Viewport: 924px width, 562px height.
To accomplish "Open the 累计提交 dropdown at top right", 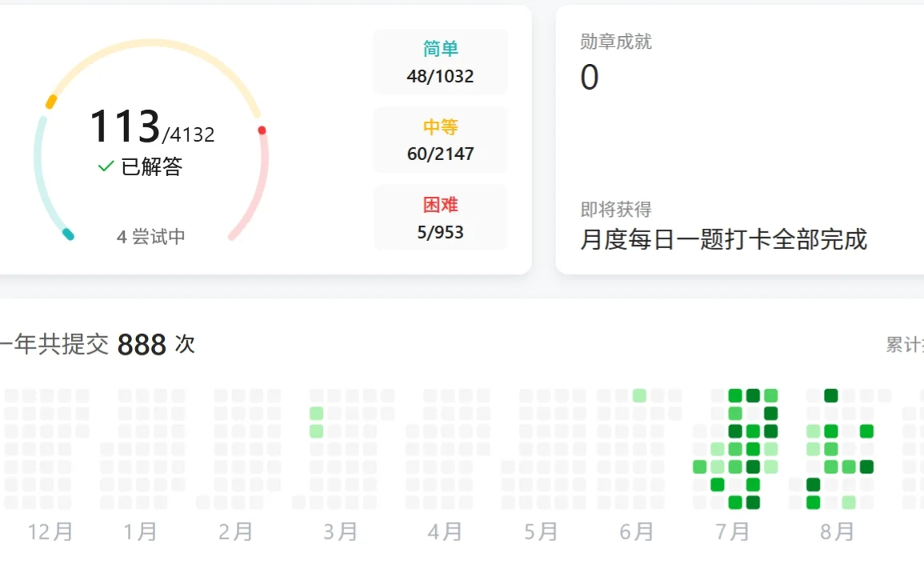I will point(912,343).
